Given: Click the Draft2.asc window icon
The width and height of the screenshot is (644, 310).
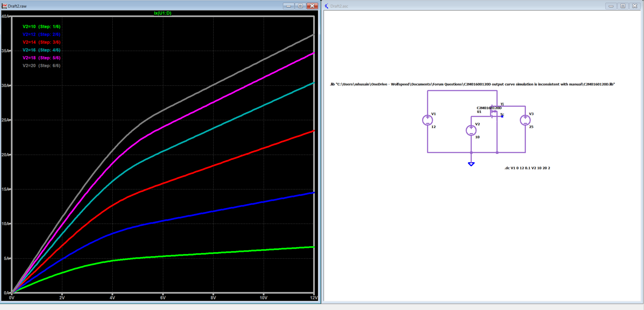Looking at the screenshot, I should coord(326,6).
